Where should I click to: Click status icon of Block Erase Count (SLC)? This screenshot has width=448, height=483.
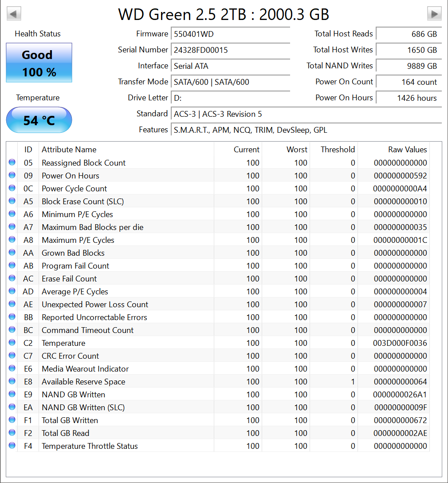(x=12, y=201)
